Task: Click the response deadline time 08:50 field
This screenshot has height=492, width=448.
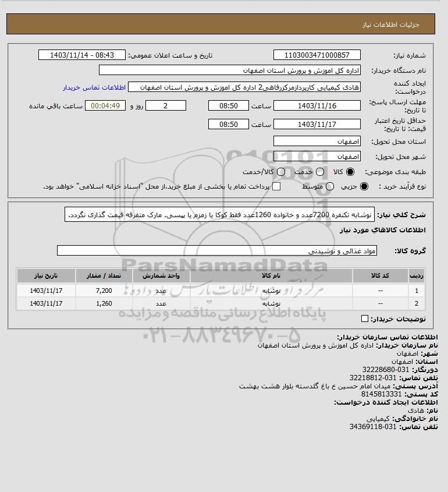Action: (x=229, y=106)
